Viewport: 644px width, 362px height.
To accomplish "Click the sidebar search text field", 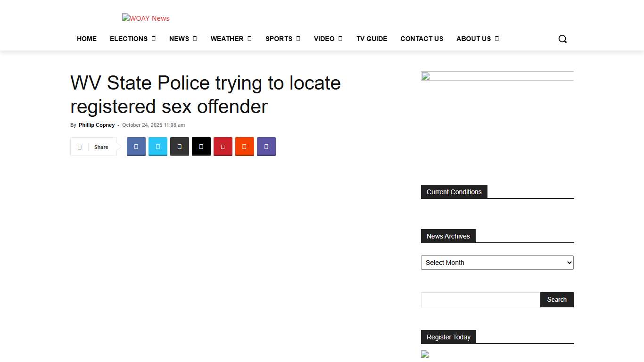I will [480, 300].
